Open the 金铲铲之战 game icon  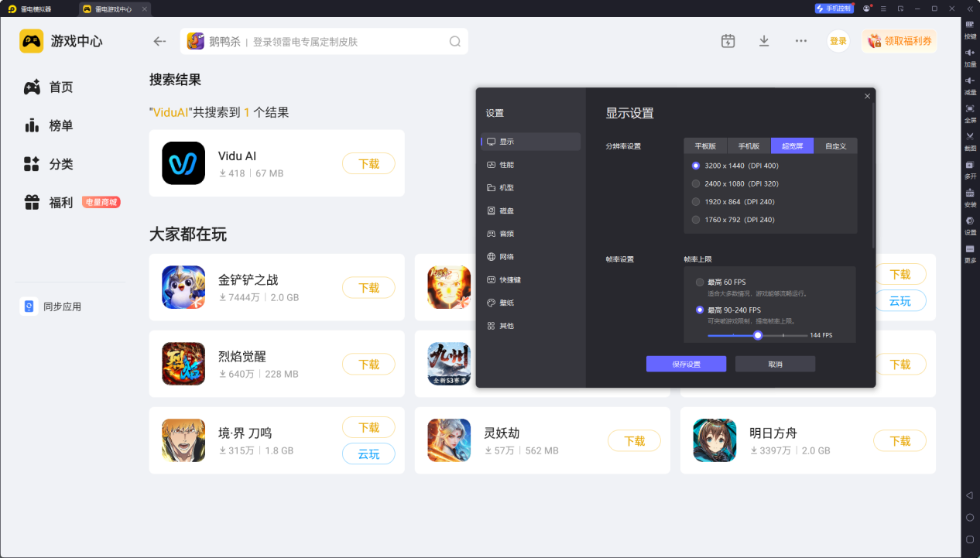[x=183, y=287]
